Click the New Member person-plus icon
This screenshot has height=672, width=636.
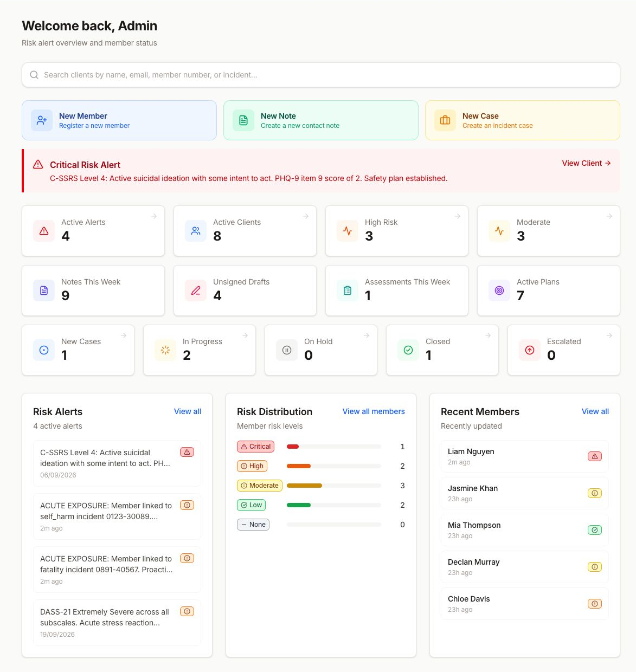click(42, 120)
